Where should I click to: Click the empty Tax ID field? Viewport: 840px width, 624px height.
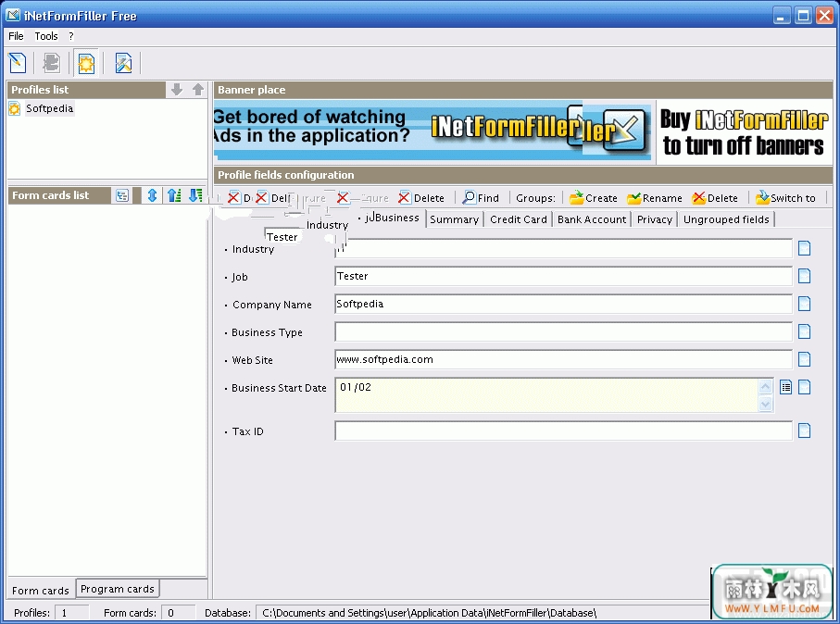563,431
